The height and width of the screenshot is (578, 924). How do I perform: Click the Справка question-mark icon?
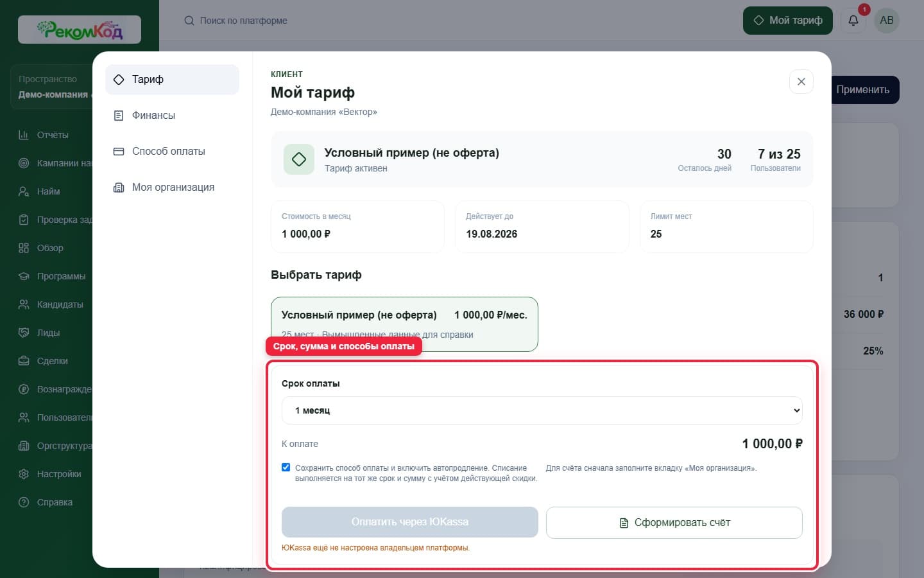point(24,502)
